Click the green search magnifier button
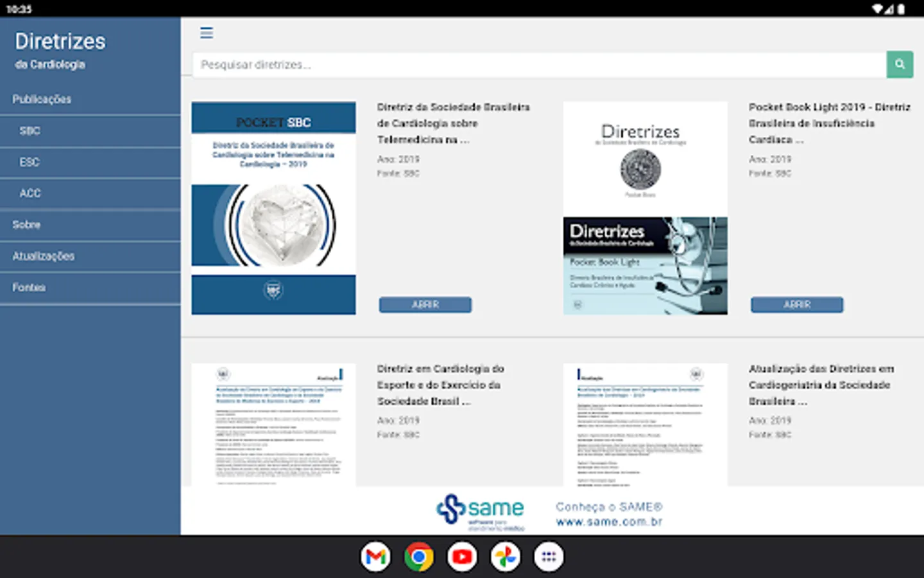924x578 pixels. click(x=900, y=64)
